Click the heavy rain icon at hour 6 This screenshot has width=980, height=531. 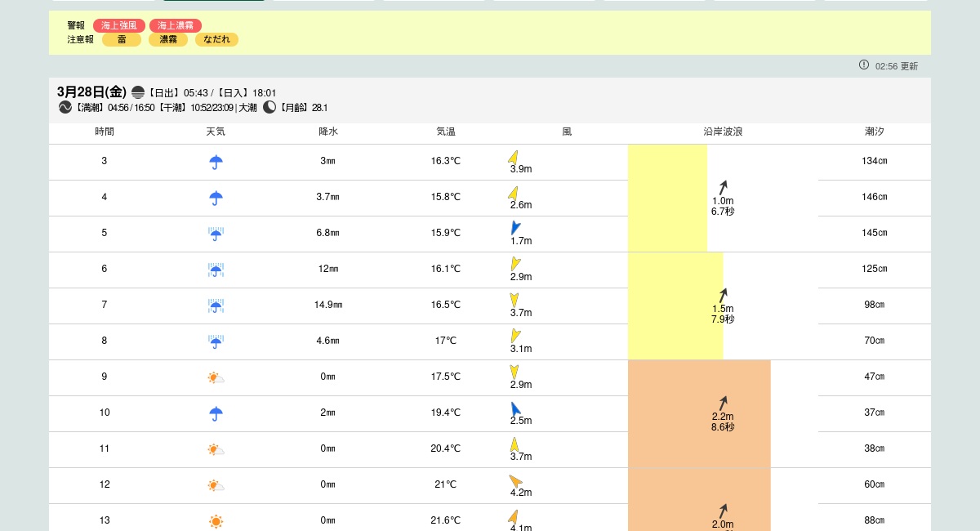pyautogui.click(x=216, y=270)
